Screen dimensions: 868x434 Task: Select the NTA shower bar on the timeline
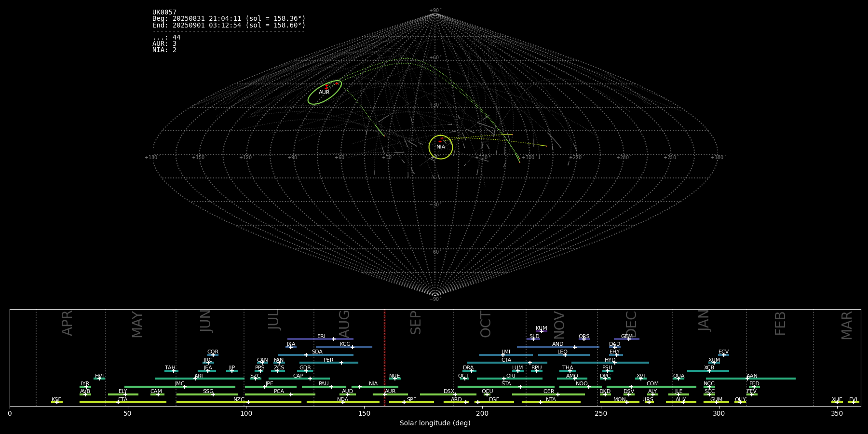551,402
